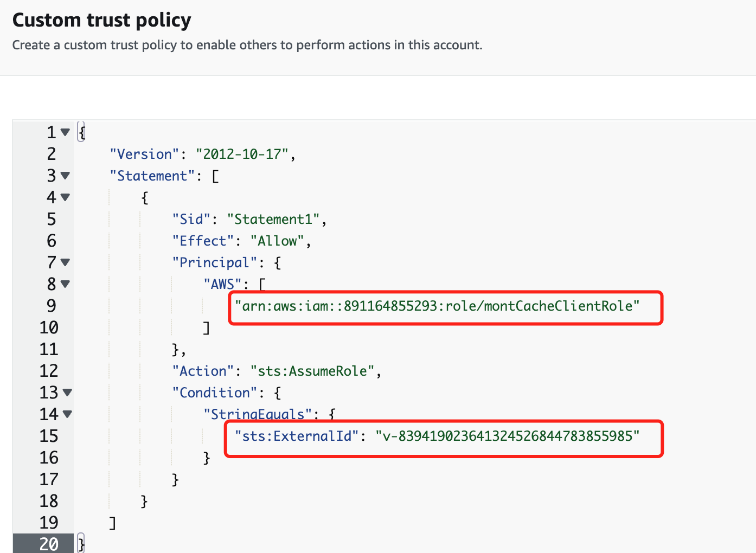Image resolution: width=756 pixels, height=553 pixels.
Task: Place cursor at closing bracket on line 10
Action: (207, 327)
